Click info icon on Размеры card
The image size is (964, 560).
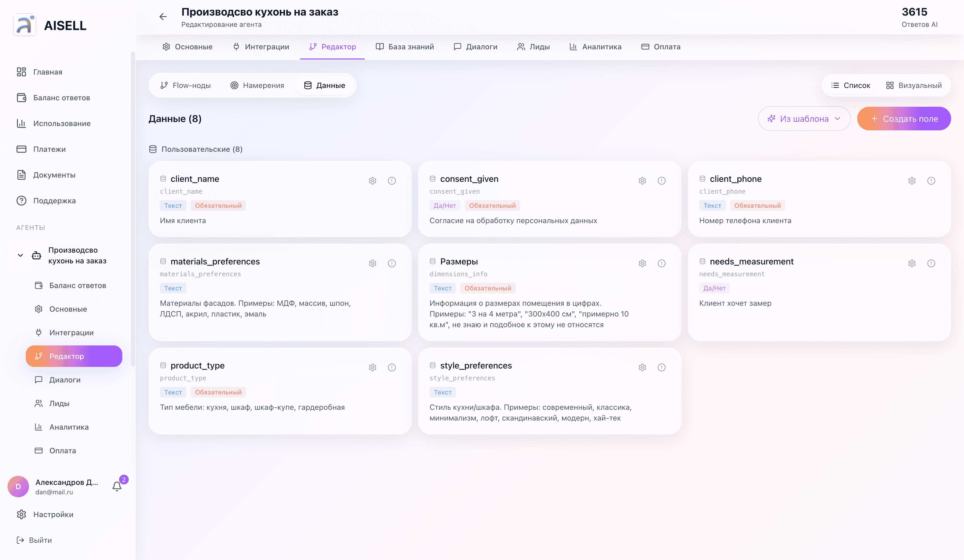tap(661, 263)
